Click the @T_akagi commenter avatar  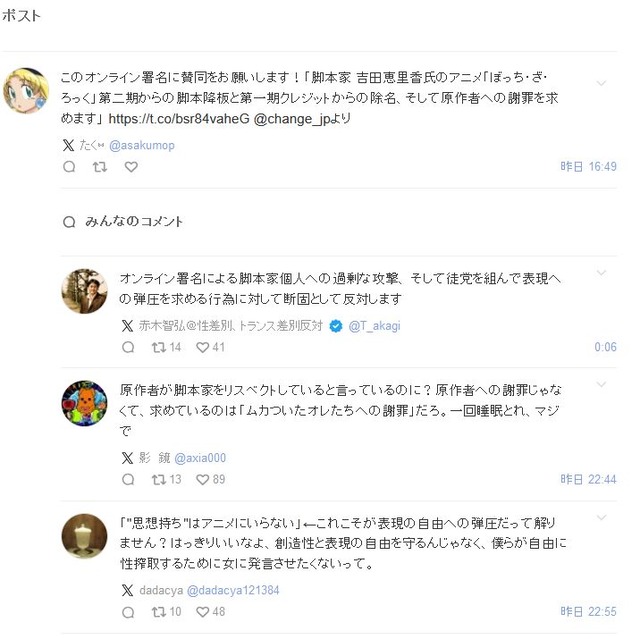click(84, 291)
